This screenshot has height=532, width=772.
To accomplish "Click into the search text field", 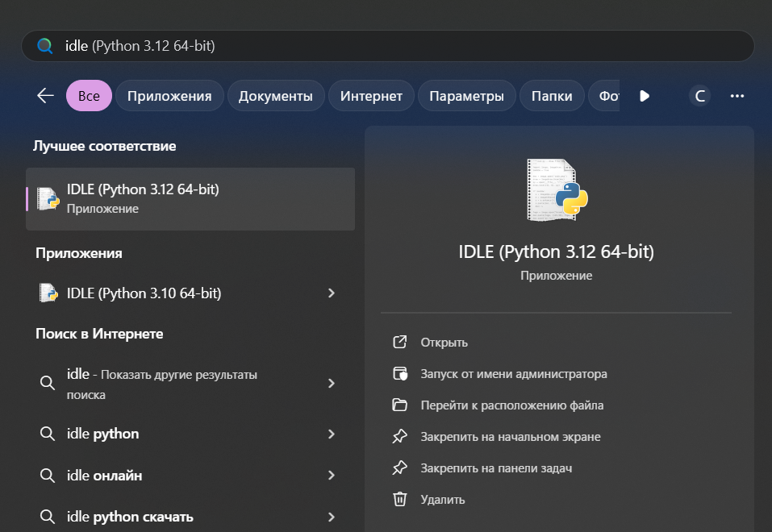I will coord(403,46).
